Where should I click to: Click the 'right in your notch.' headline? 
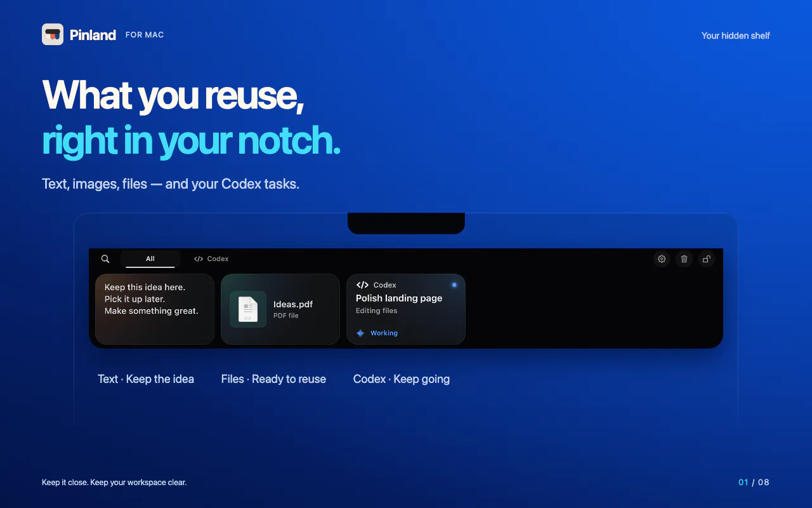(x=192, y=141)
